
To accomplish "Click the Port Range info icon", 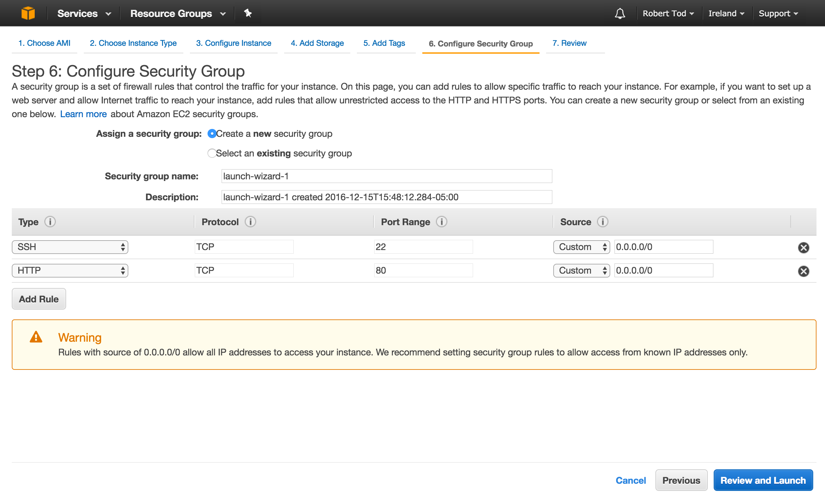I will point(441,222).
